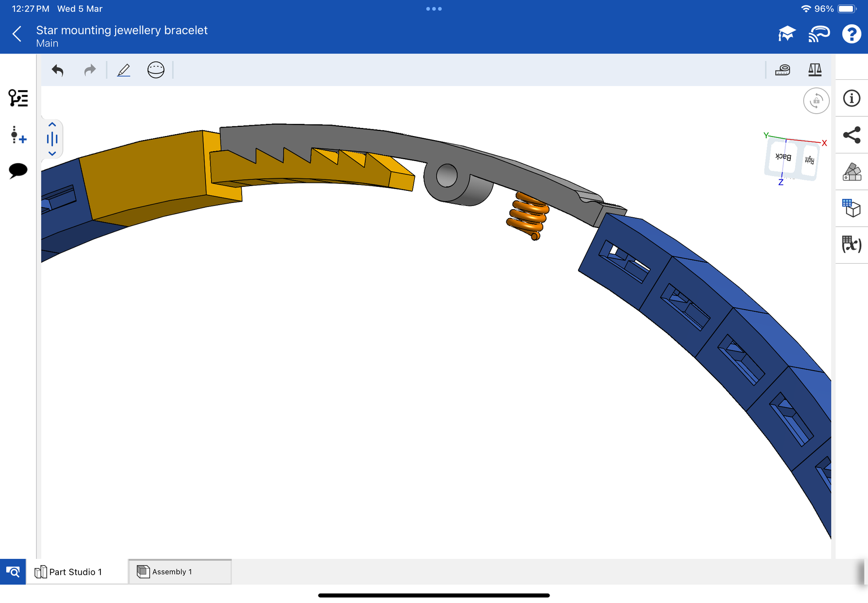Viewport: 868px width, 603px height.
Task: Open the insert feature tools
Action: click(18, 135)
